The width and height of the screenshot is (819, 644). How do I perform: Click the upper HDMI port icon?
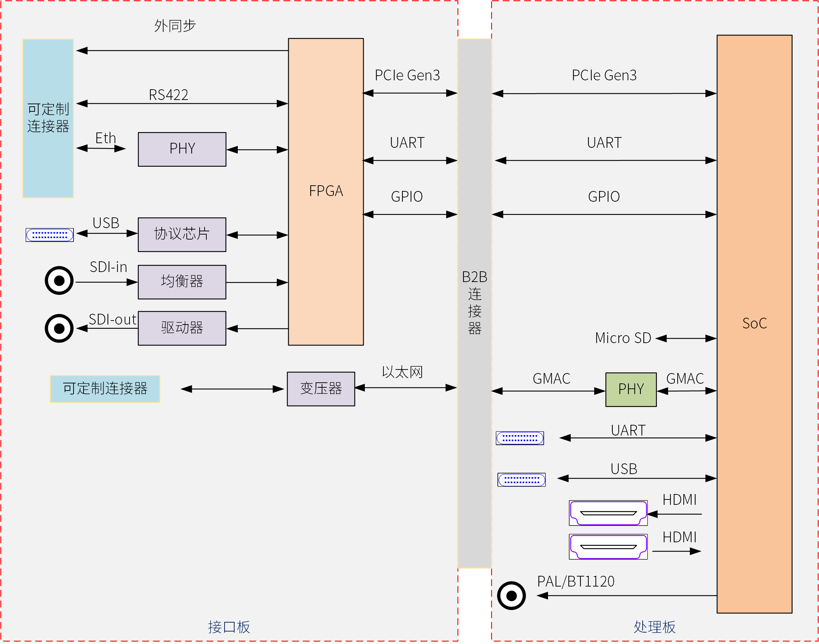[x=608, y=513]
